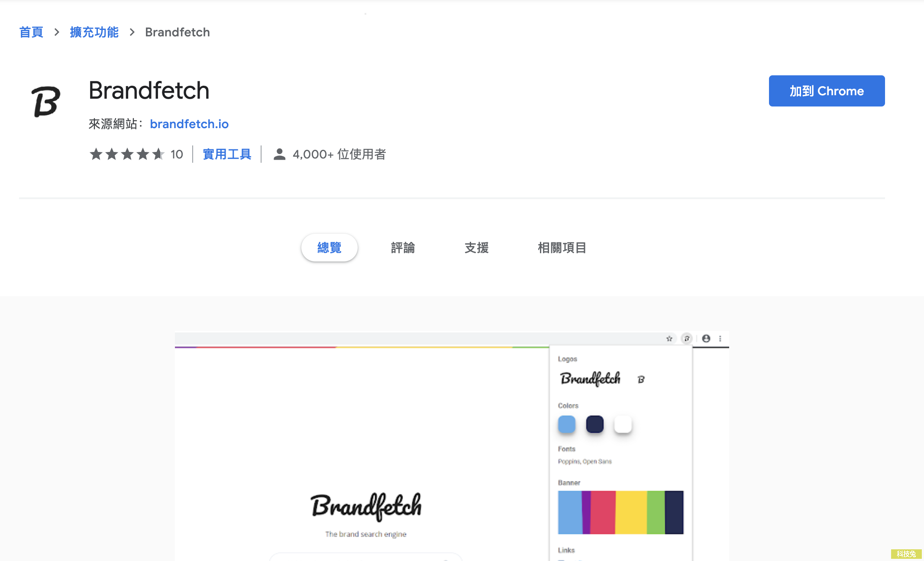The image size is (924, 561).
Task: Click the user count person icon
Action: [280, 154]
